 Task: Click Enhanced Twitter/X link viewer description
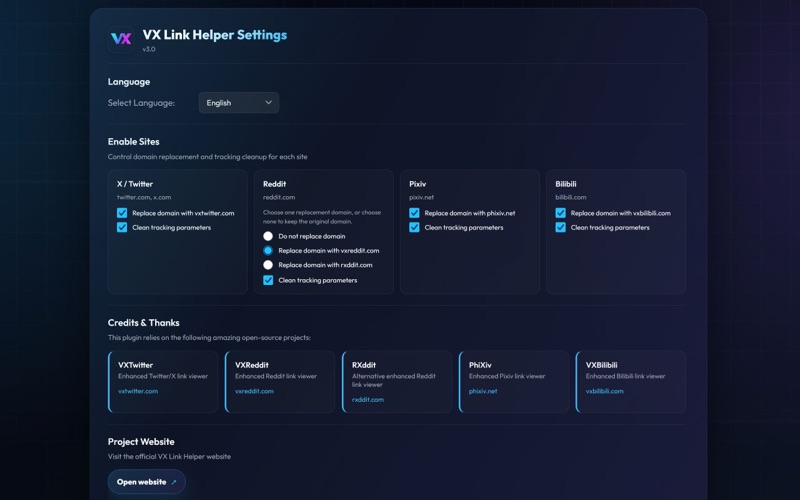pyautogui.click(x=163, y=377)
